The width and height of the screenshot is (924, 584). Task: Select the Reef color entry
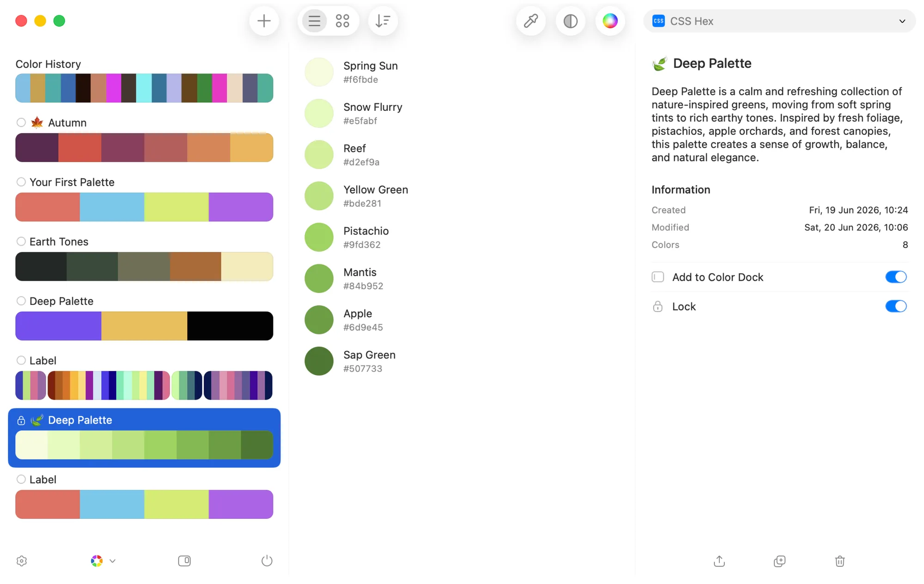pos(462,154)
